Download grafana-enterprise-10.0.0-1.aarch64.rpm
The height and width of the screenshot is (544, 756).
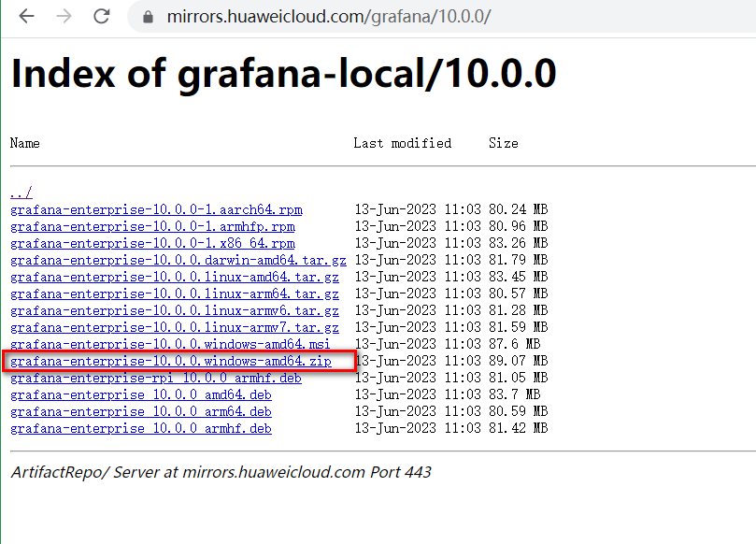coord(156,209)
